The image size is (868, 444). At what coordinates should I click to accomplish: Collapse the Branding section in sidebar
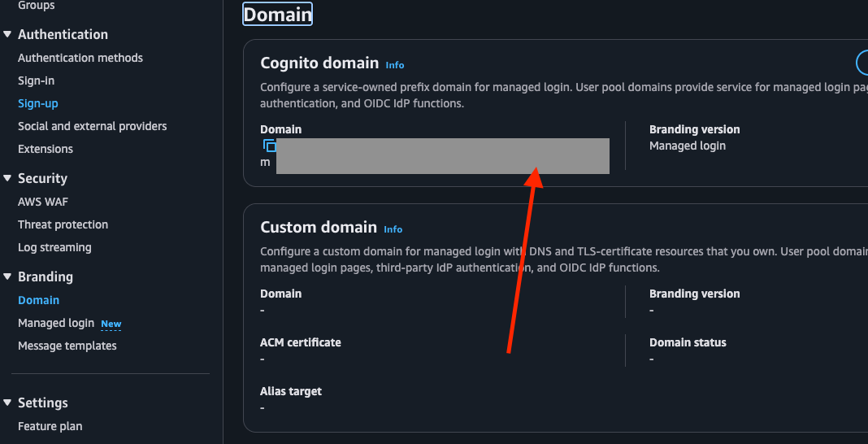coord(7,276)
